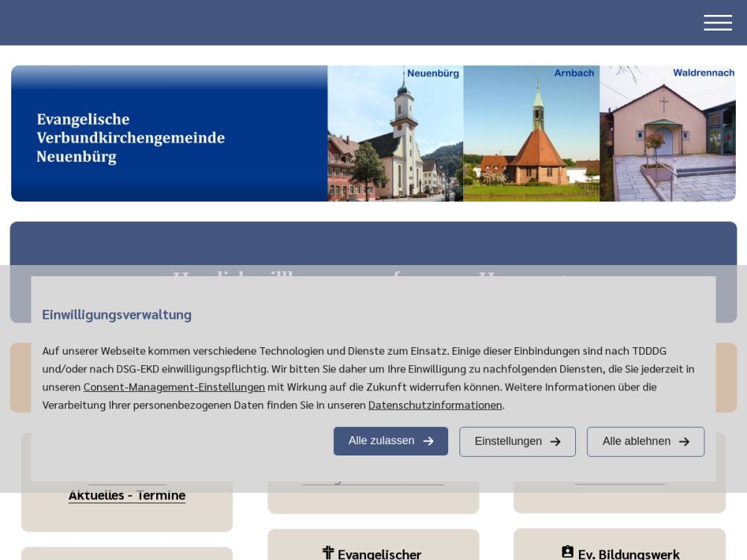747x560 pixels.
Task: Open the 'Aktuelles - Termine' link
Action: (x=127, y=495)
